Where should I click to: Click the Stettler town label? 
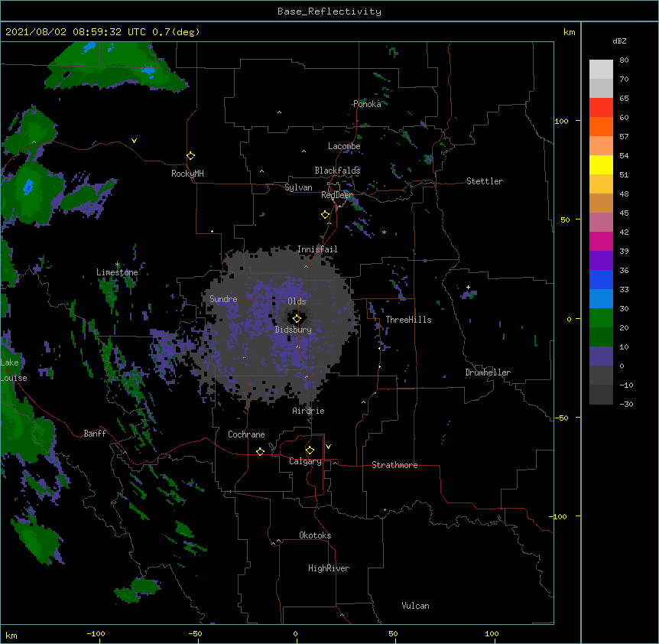(x=485, y=181)
